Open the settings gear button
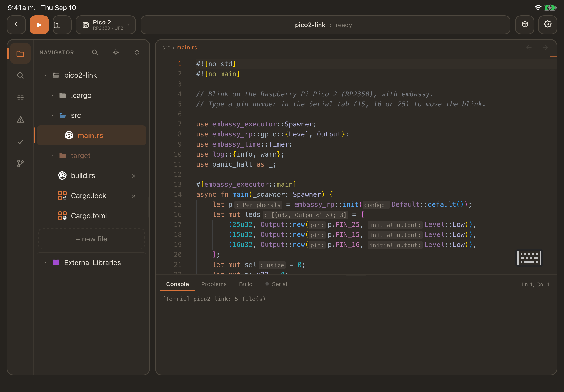 (x=548, y=25)
